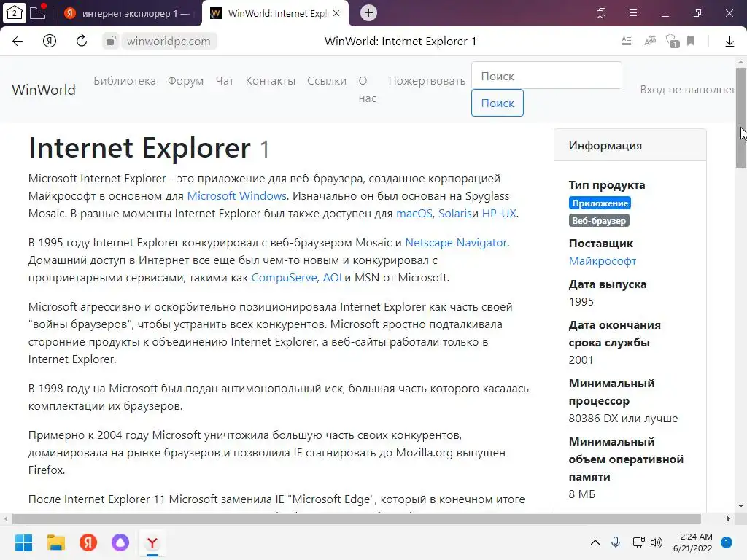The image size is (747, 560).
Task: Open the downloads panel
Action: [x=729, y=42]
